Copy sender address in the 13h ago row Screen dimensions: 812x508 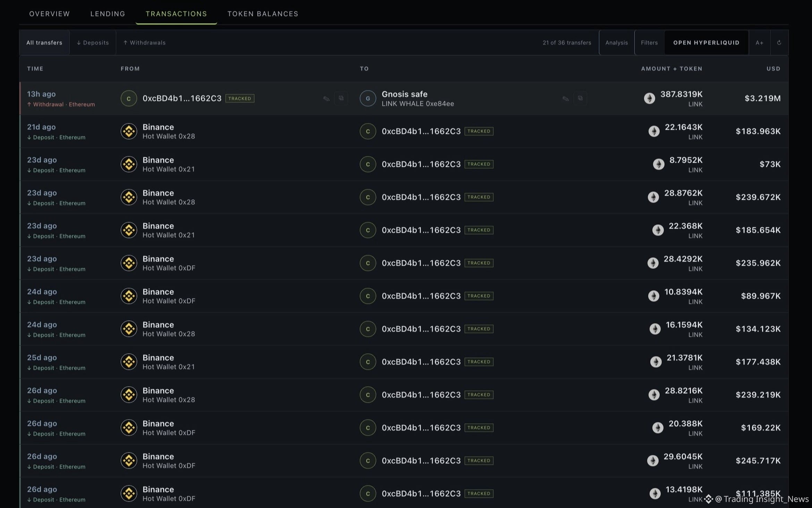(x=341, y=98)
